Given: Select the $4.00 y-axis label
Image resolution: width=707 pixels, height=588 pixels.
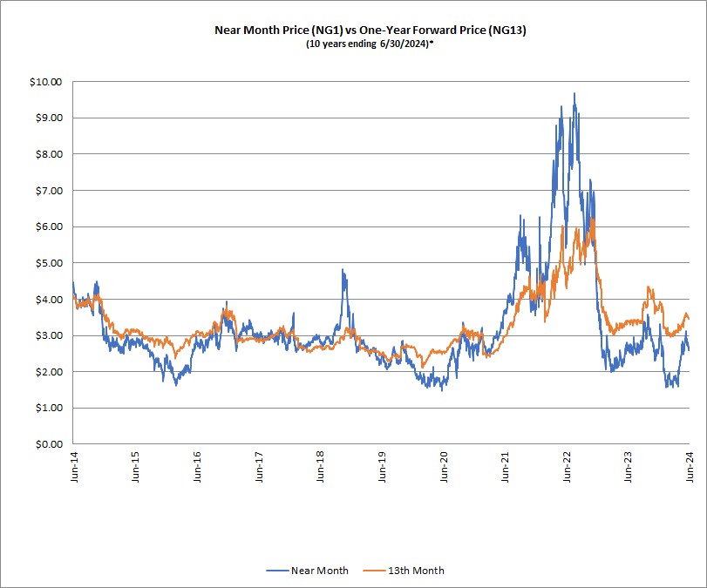Looking at the screenshot, I should 49,299.
